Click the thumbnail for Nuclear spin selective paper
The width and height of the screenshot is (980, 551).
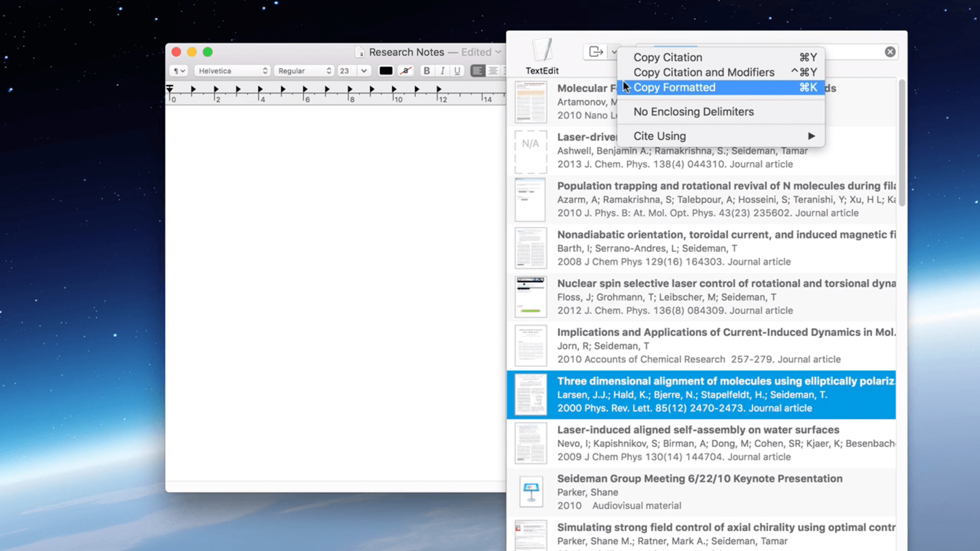pos(530,296)
